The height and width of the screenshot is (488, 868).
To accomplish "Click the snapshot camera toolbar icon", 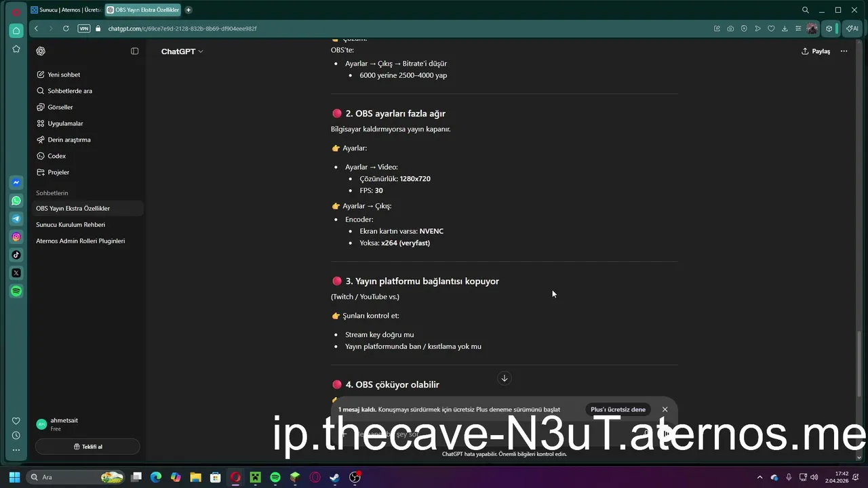I will click(730, 28).
